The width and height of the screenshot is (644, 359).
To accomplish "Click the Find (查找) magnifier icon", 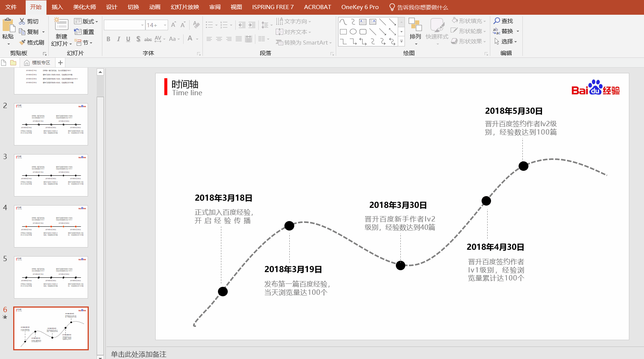I will (497, 21).
